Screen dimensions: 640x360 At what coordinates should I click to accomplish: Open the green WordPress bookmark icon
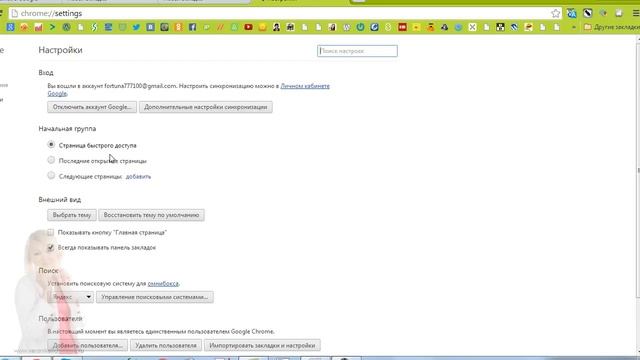pos(66,27)
